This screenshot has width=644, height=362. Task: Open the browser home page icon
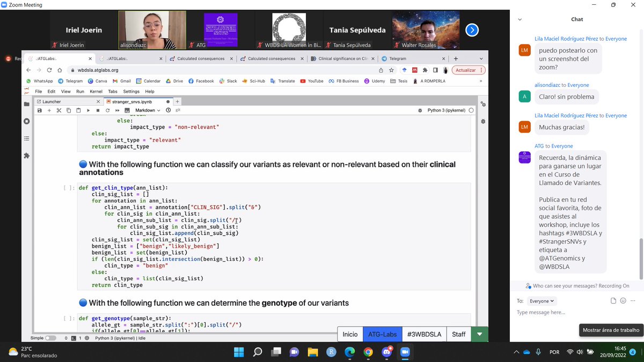tap(60, 70)
